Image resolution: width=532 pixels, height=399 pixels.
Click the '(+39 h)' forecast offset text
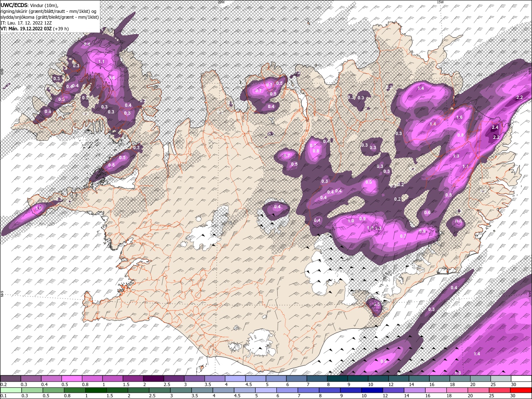[61, 28]
